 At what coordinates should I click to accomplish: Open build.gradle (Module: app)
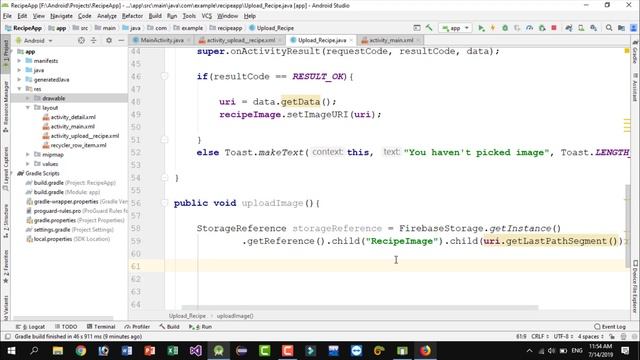click(62, 192)
